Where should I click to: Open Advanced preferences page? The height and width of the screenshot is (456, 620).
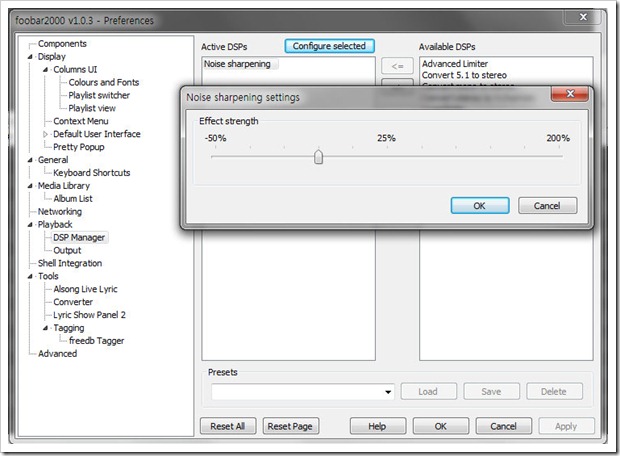pos(57,354)
